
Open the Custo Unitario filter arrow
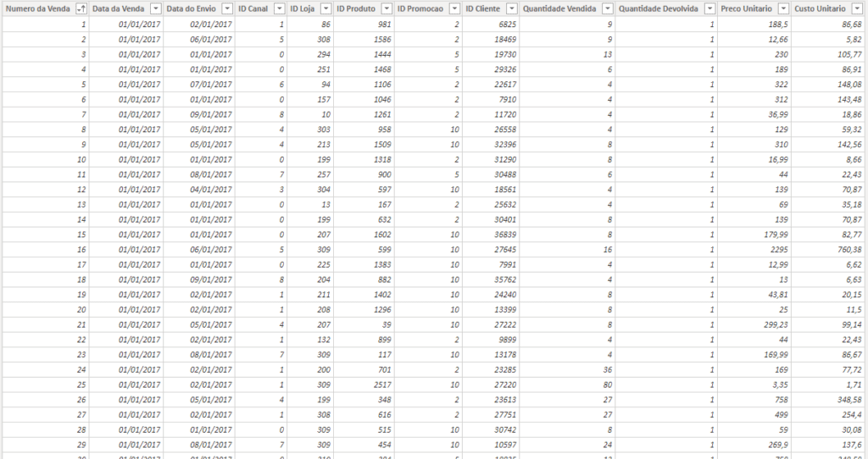click(x=858, y=8)
